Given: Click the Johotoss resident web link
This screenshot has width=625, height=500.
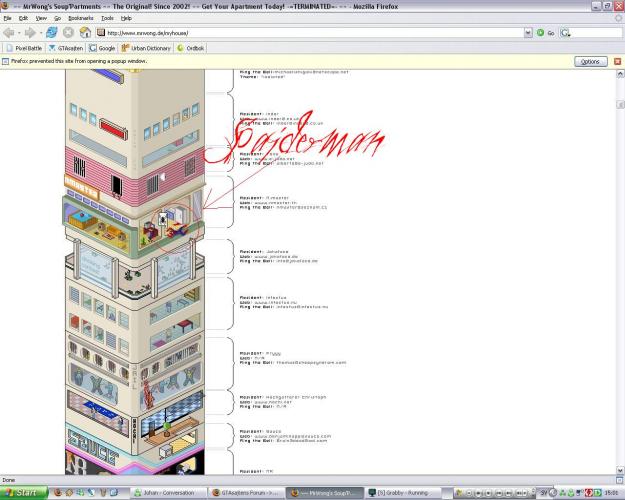Looking at the screenshot, I should coord(282,256).
